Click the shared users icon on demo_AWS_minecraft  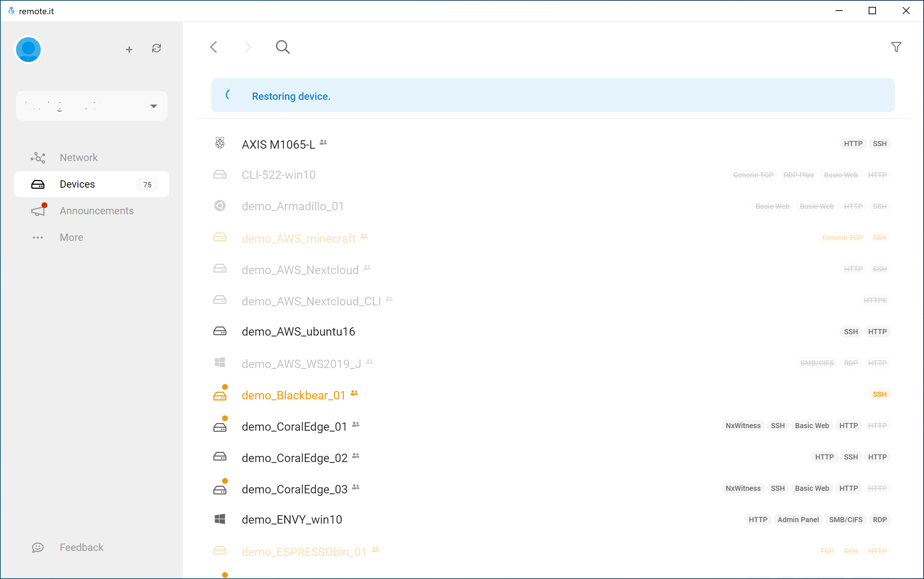(x=364, y=236)
